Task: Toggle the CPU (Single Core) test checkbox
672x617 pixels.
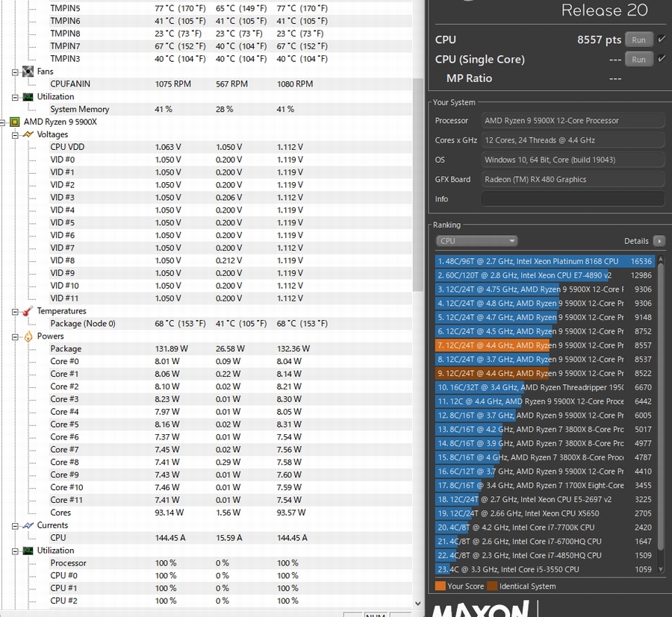Action: click(x=662, y=59)
